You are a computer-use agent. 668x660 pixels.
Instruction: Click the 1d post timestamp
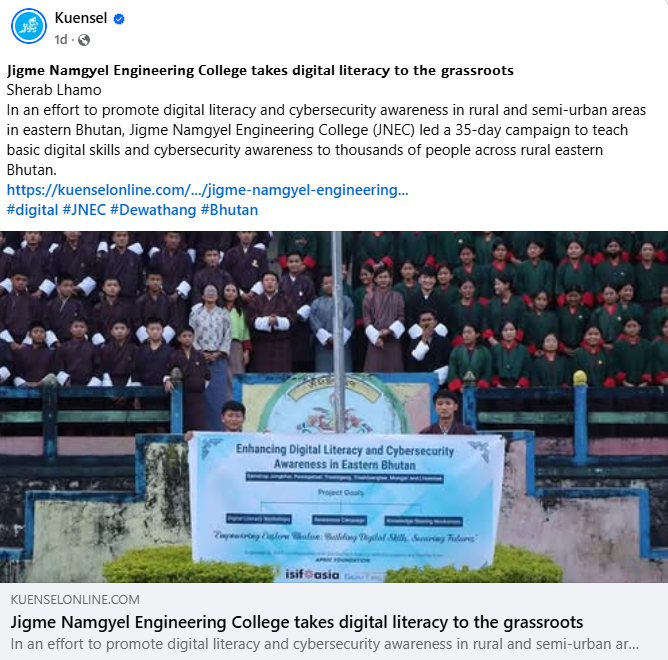(x=60, y=40)
